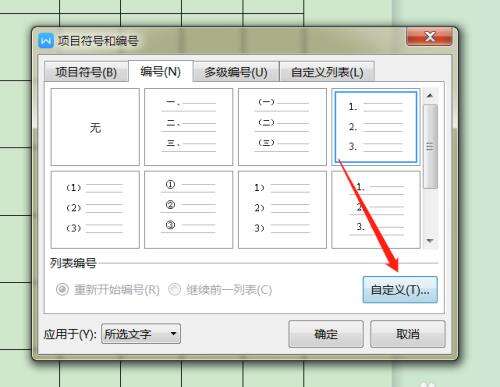Viewport: 500px width, 387px height.
Task: Choose the 一、二、三、 numbering style
Action: (x=189, y=127)
